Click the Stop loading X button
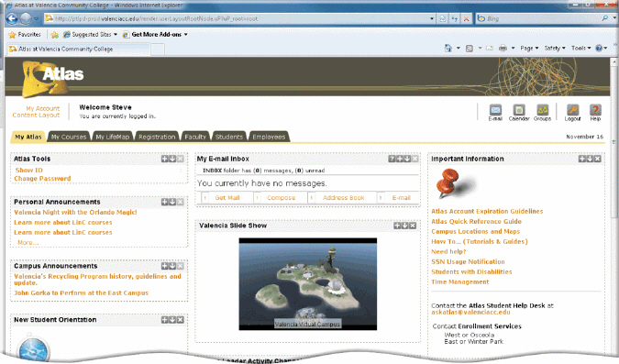This screenshot has height=364, width=619. coord(466,18)
